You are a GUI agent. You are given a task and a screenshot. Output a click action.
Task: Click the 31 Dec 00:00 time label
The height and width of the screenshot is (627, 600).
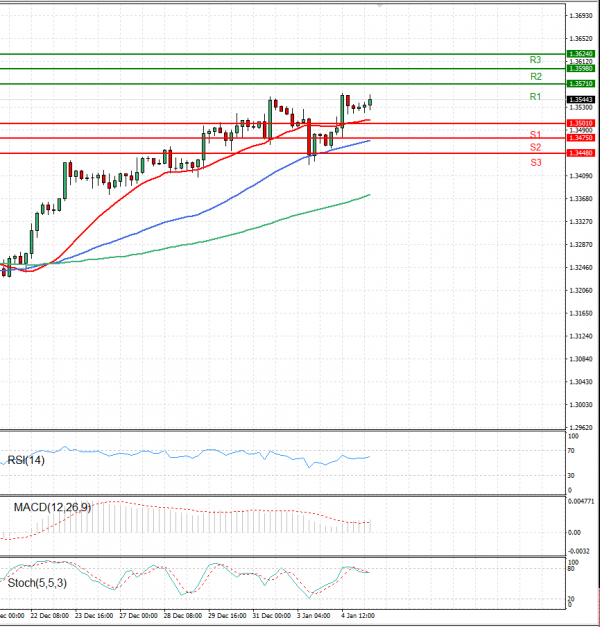coord(272,615)
